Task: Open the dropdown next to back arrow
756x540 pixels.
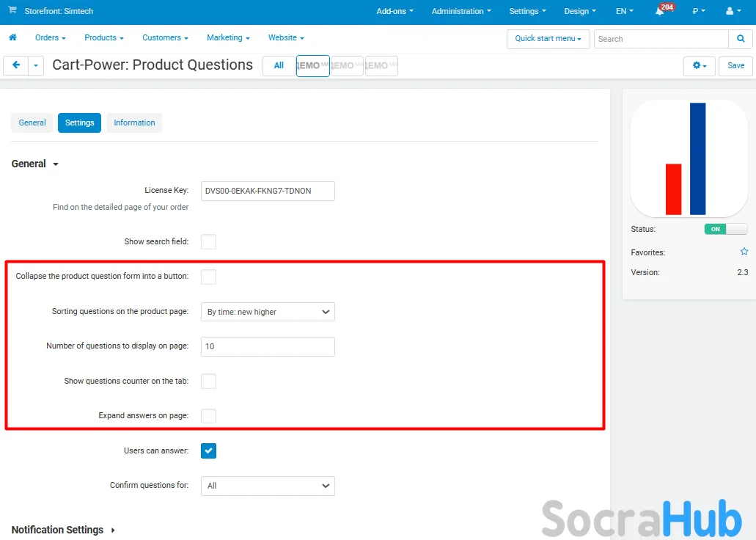Action: pos(36,65)
